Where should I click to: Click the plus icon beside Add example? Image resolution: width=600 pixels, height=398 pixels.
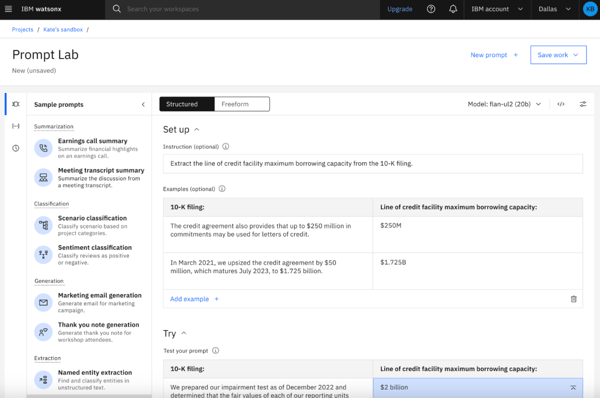point(216,299)
